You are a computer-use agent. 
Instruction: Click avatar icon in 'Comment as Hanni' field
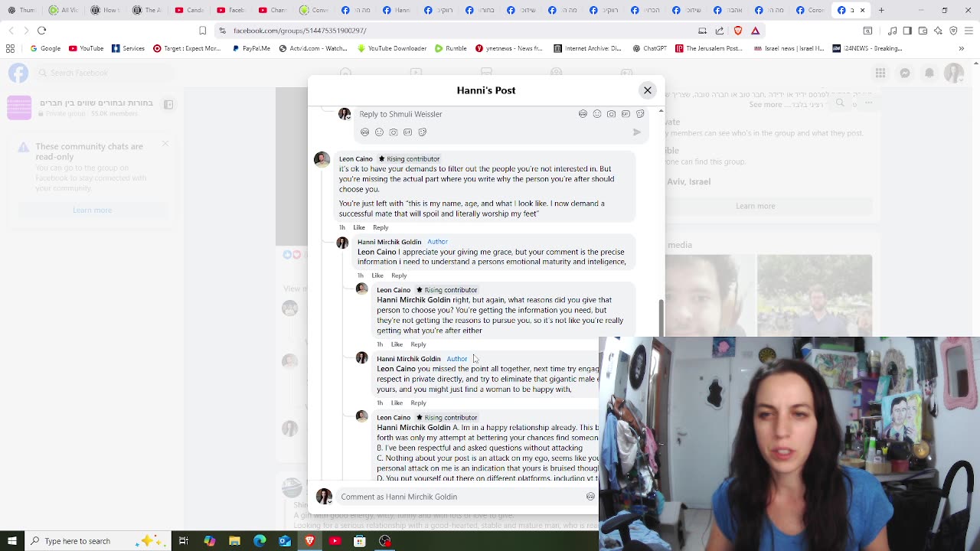(x=590, y=497)
